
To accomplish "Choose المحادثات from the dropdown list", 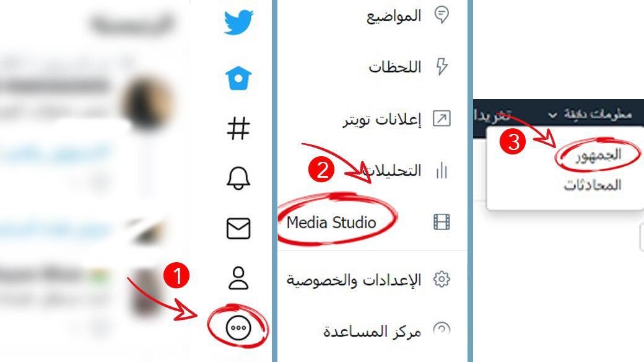I will pos(592,185).
